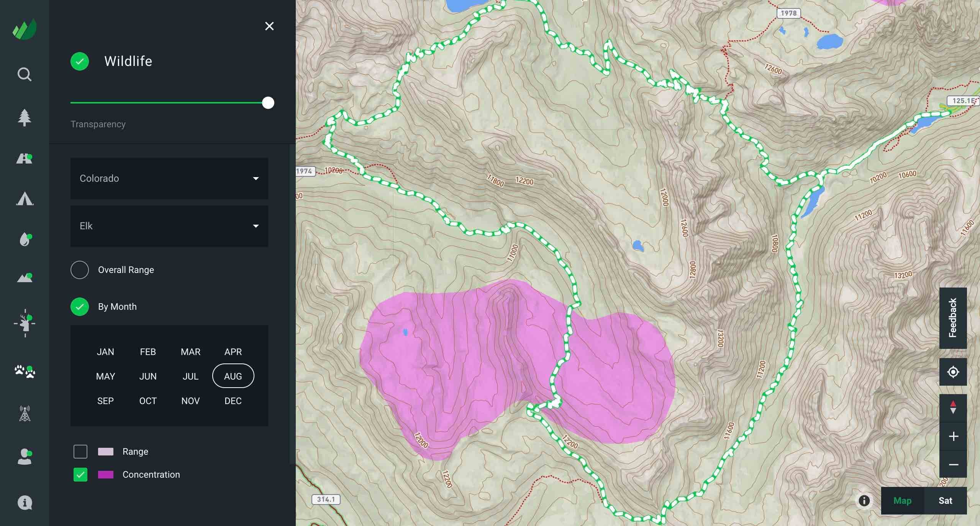Click the green app logo icon
The height and width of the screenshot is (526, 980).
pos(25,29)
